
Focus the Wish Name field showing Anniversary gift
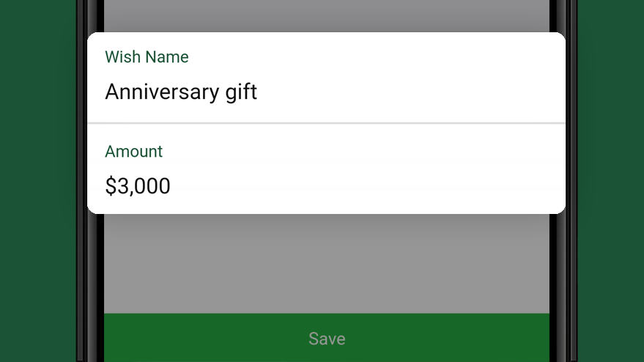tap(326, 77)
